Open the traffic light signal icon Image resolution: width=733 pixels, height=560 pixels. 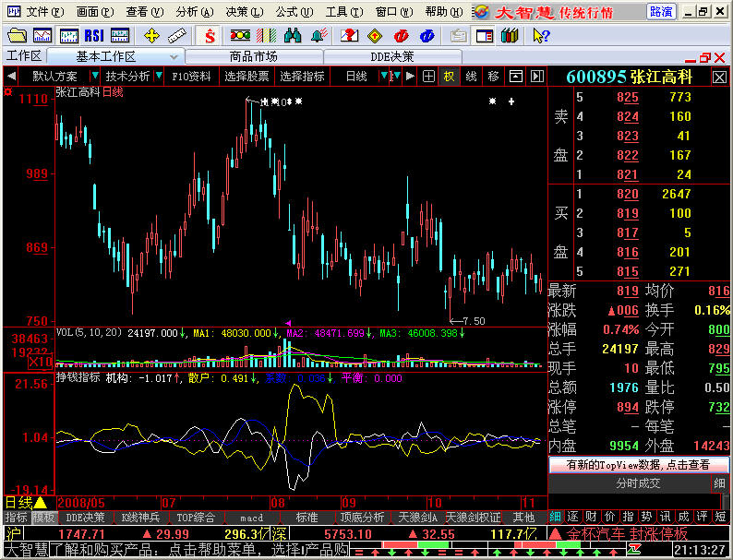[240, 35]
